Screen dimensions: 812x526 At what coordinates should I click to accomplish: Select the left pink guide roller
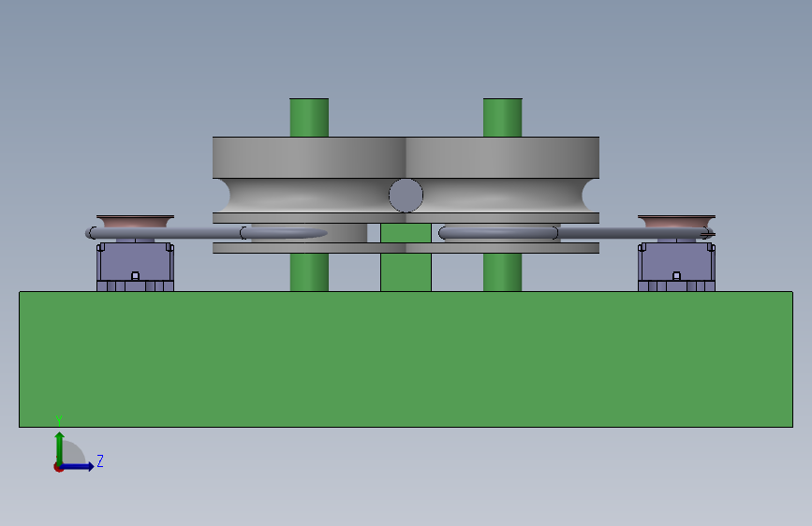[x=135, y=222]
